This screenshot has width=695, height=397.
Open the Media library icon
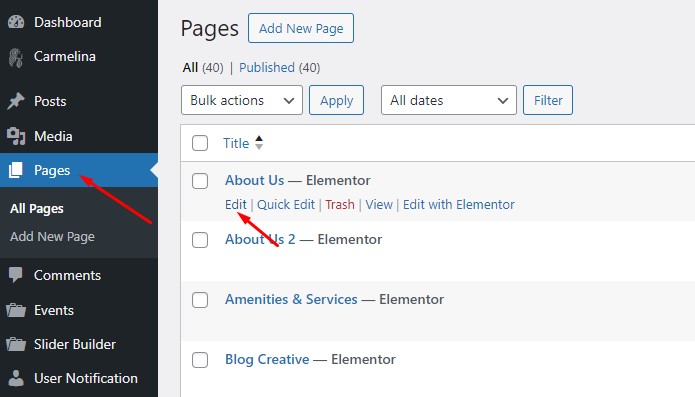click(x=16, y=136)
